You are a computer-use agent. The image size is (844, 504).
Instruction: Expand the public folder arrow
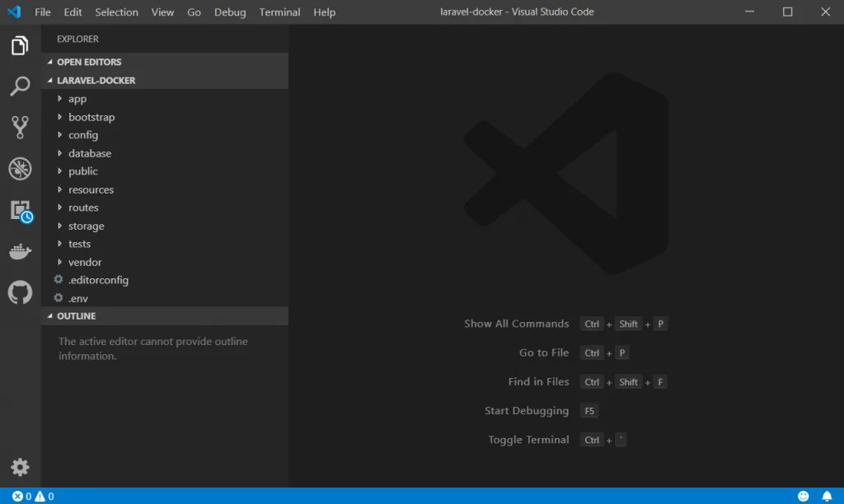click(59, 171)
